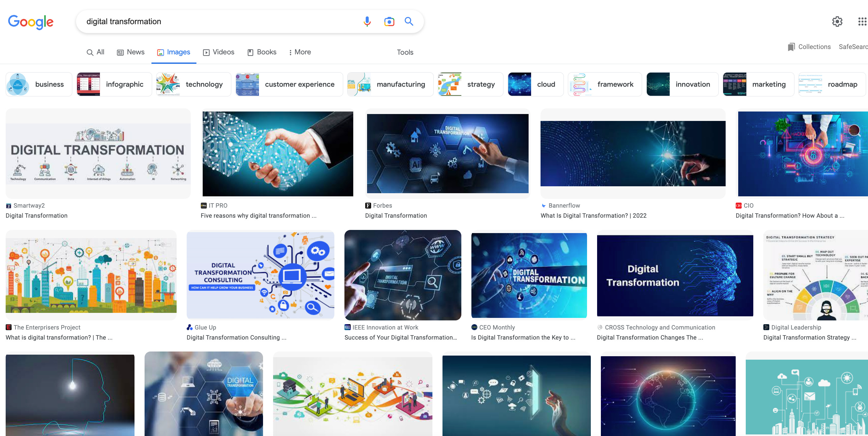Click into the search text field
Screen dimensions: 868x436
tap(219, 22)
